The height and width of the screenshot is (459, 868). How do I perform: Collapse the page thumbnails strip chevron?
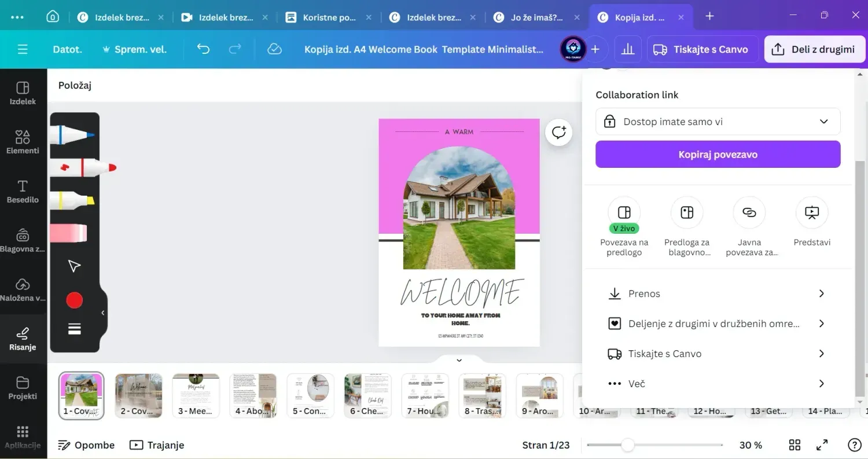(x=459, y=360)
